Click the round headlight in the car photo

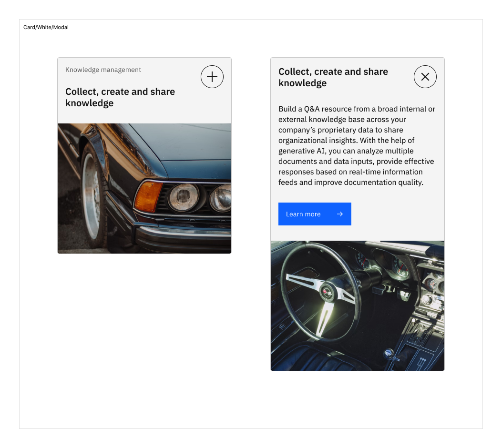tap(184, 197)
